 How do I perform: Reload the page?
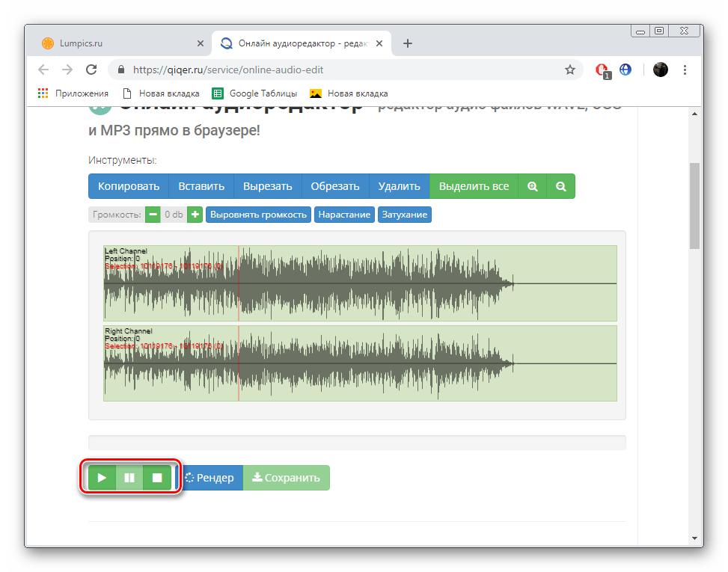pos(91,70)
